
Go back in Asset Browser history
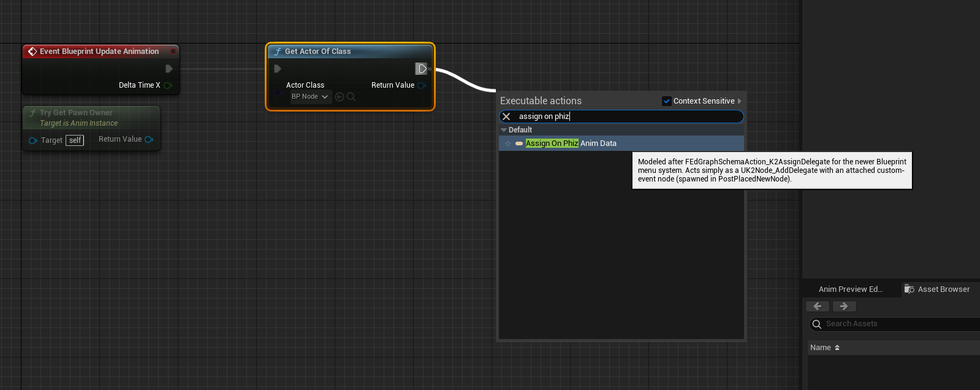coord(818,306)
